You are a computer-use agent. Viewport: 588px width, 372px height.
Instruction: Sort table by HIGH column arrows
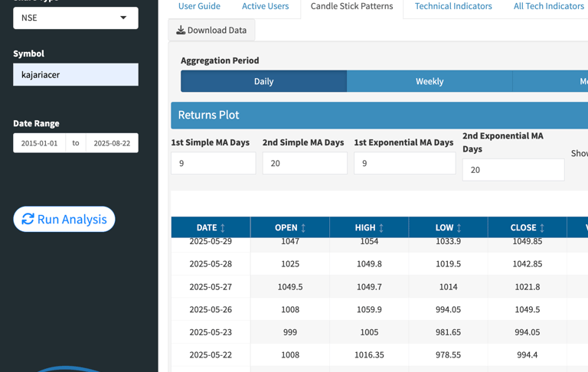(x=381, y=228)
